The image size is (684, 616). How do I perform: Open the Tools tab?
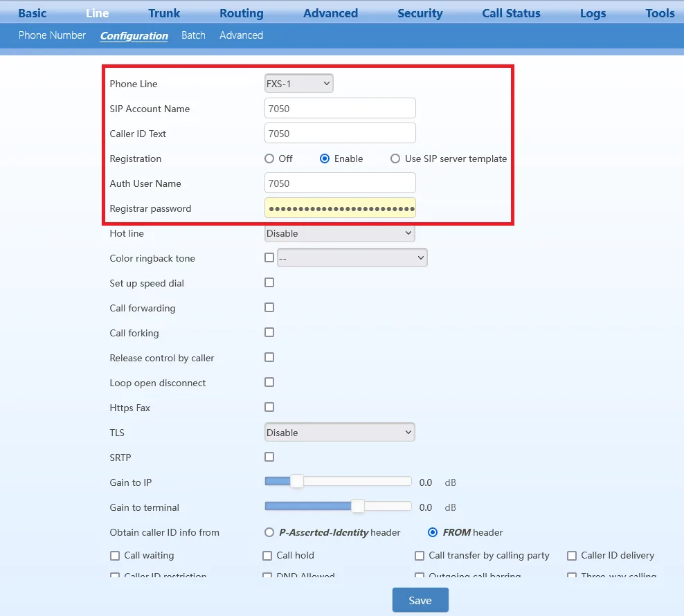[x=660, y=13]
